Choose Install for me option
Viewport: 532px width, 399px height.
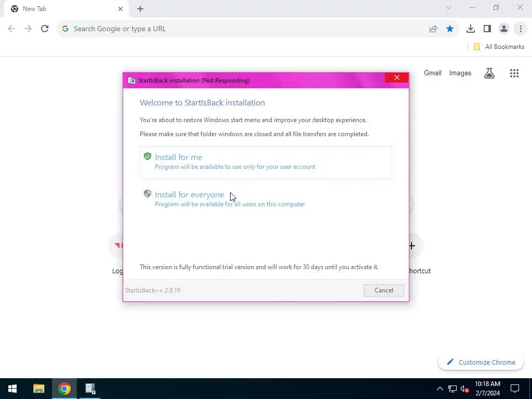pyautogui.click(x=265, y=162)
